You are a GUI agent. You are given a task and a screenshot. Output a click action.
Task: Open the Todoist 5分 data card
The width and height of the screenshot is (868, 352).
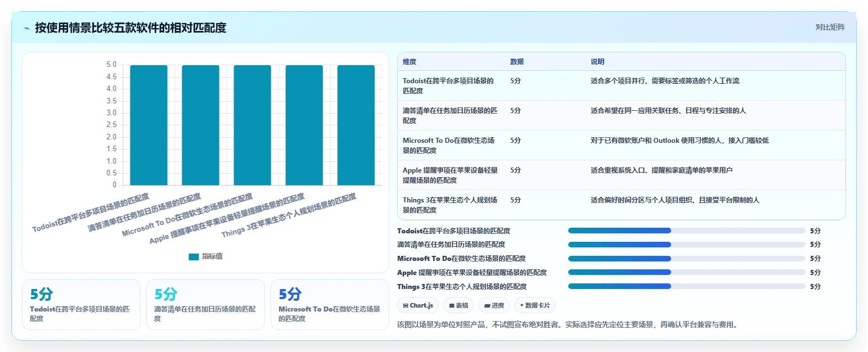(x=81, y=304)
